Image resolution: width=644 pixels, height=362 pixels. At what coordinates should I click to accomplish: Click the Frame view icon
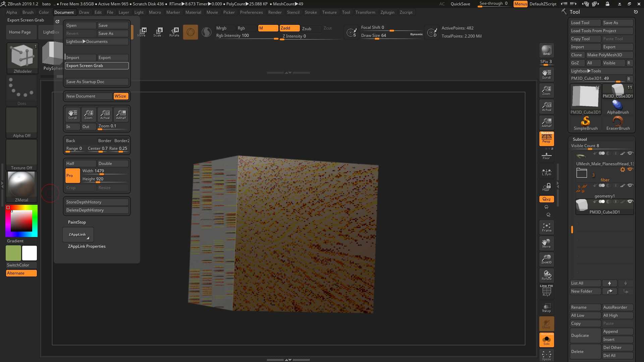[x=546, y=227]
